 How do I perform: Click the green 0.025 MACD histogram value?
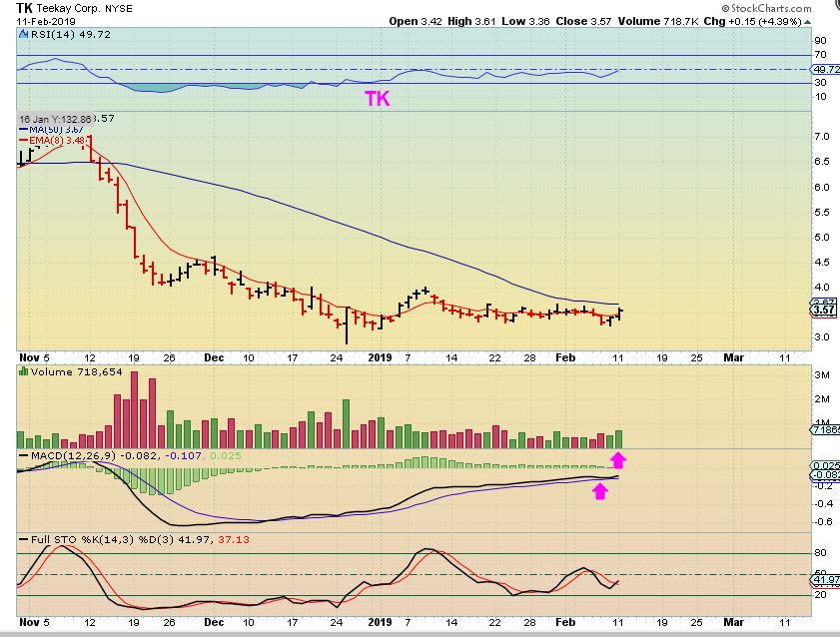click(226, 456)
